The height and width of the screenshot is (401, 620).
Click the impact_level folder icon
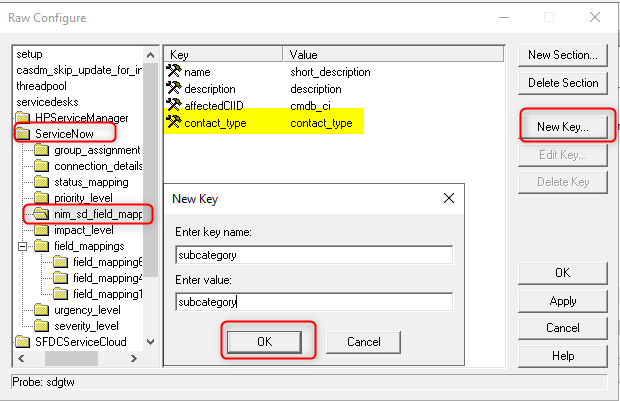coord(41,230)
